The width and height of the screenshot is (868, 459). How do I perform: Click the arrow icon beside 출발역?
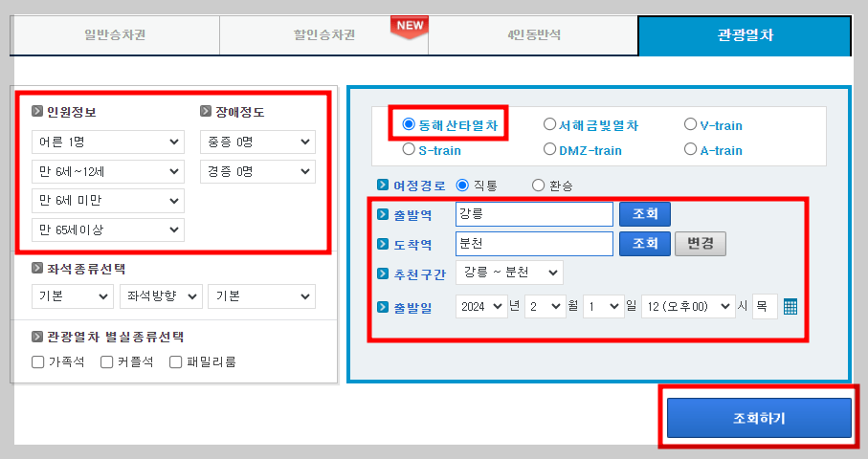[383, 214]
